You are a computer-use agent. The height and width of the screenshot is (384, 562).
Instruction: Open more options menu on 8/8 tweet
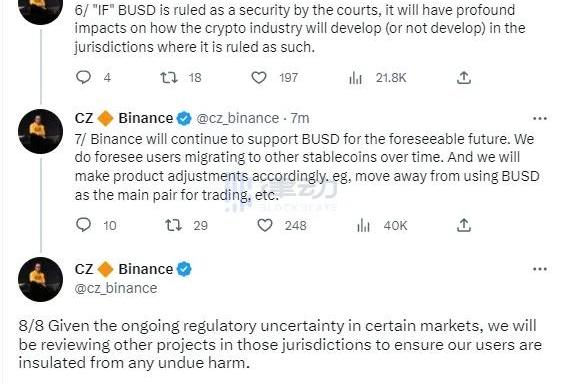pos(540,269)
